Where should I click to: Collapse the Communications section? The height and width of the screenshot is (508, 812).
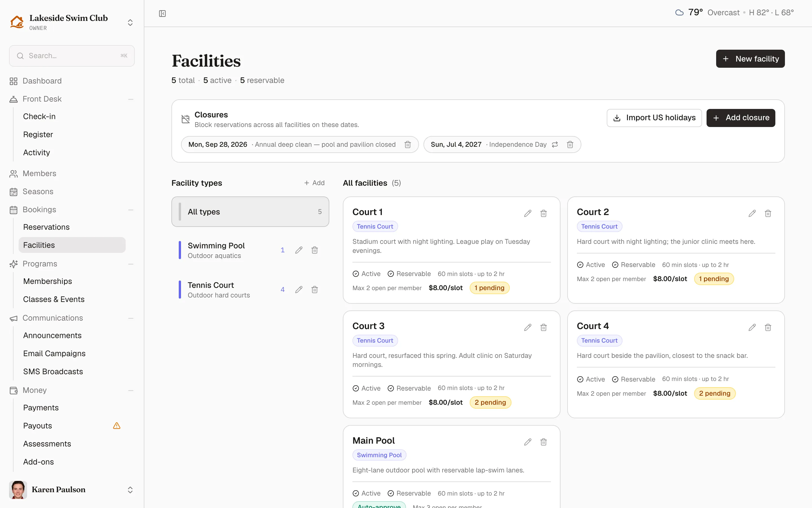(x=131, y=318)
